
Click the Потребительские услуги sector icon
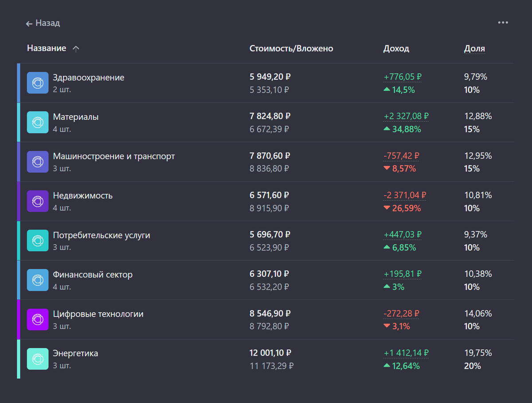(x=37, y=241)
